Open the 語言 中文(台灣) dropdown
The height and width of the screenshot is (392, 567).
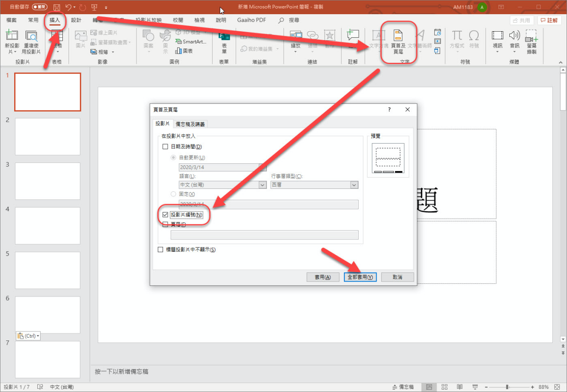(x=223, y=185)
